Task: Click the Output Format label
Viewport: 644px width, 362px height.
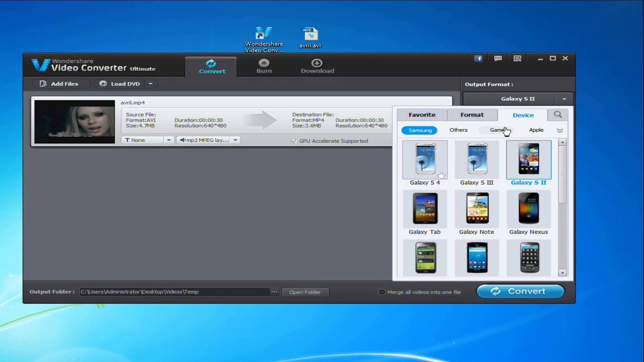Action: [489, 84]
